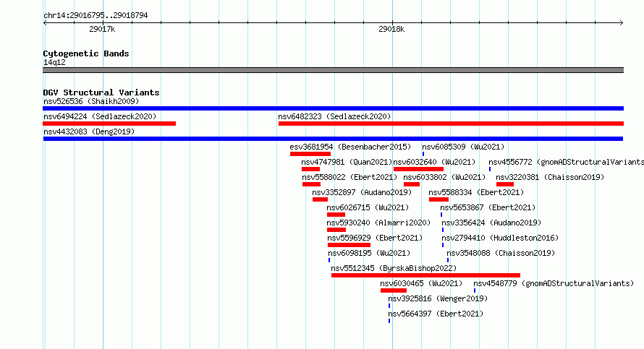
Task: Click the red bar under nsv3220381
Action: (x=505, y=184)
